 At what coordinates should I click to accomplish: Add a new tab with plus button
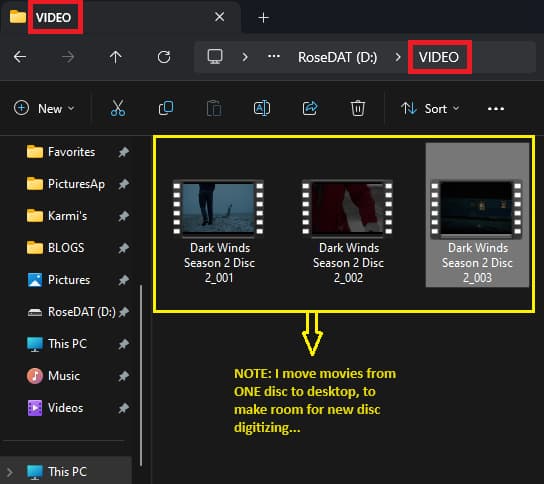pos(264,17)
